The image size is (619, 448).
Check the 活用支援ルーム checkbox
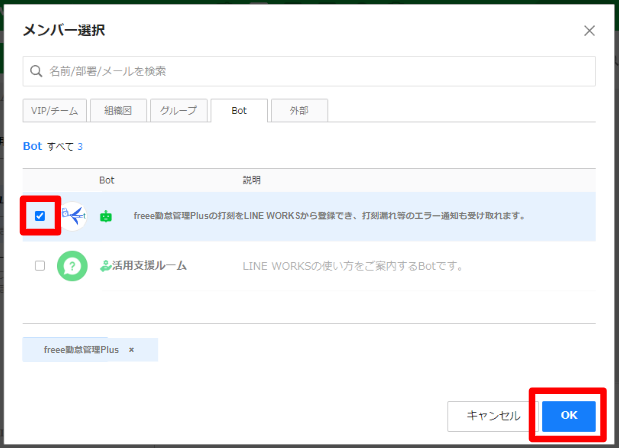(x=40, y=266)
